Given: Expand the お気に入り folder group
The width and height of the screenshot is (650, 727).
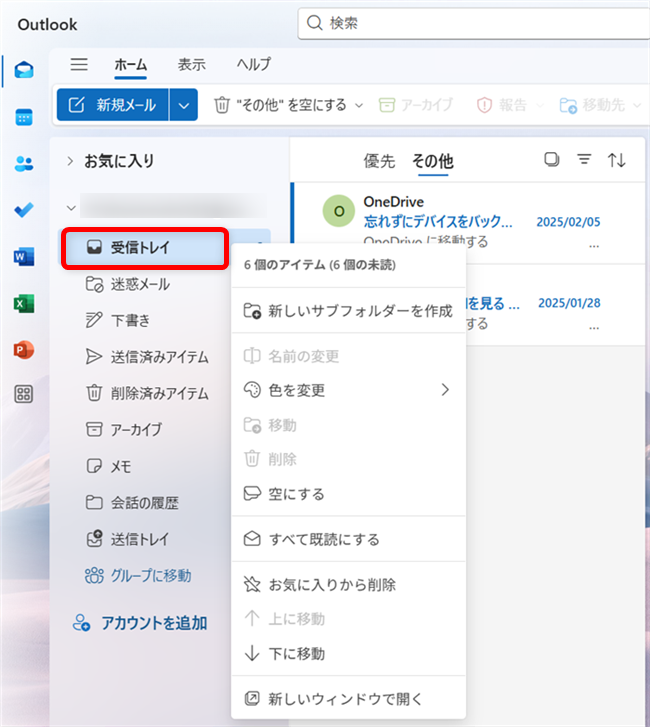Looking at the screenshot, I should 70,161.
